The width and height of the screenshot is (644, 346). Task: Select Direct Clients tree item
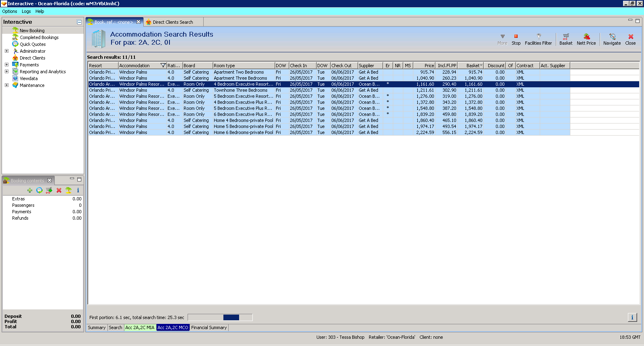click(x=32, y=58)
